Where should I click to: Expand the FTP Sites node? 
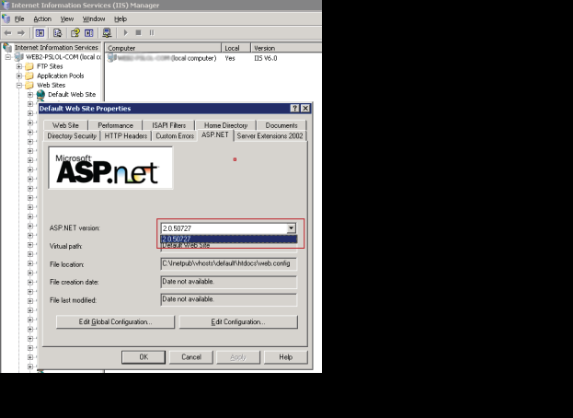click(19, 66)
